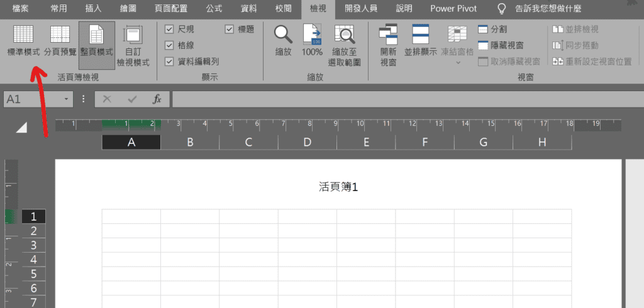This screenshot has height=308, width=644.
Task: Open the Name Box dropdown arrow
Action: point(67,99)
